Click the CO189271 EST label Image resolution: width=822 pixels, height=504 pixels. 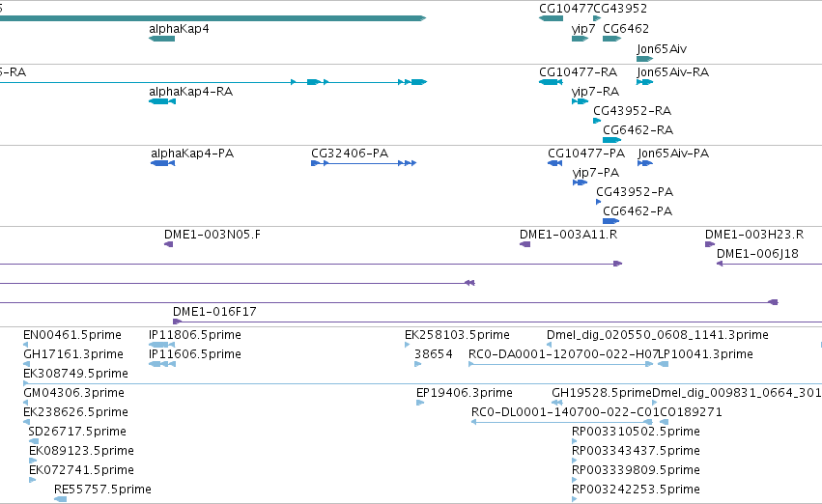point(691,413)
